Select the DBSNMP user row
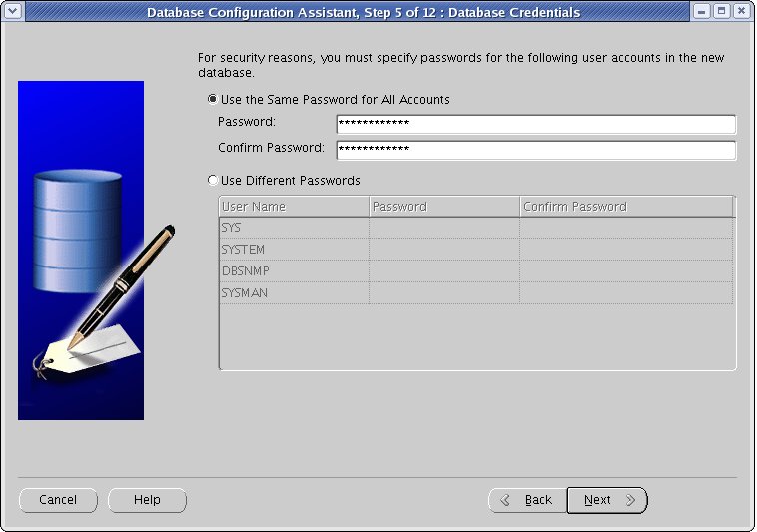This screenshot has width=757, height=532. 294,271
